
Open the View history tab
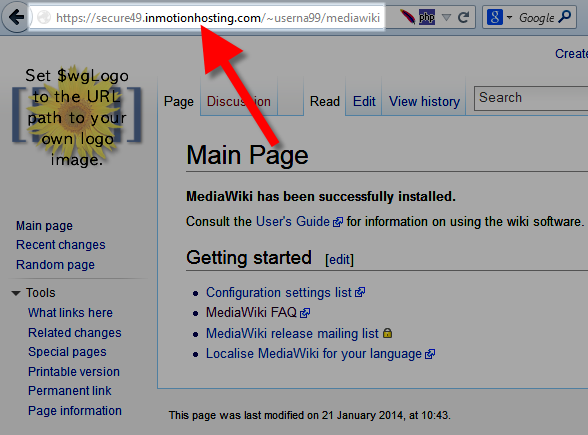tap(424, 101)
